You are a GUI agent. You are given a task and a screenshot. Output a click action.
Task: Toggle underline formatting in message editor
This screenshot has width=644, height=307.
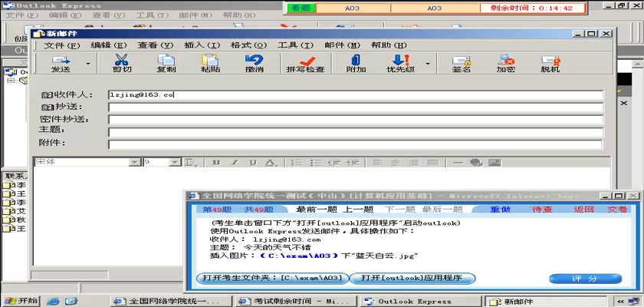[x=253, y=163]
